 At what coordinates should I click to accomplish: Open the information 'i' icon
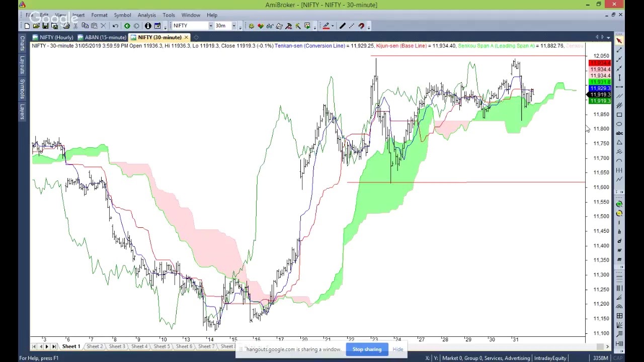tap(147, 26)
